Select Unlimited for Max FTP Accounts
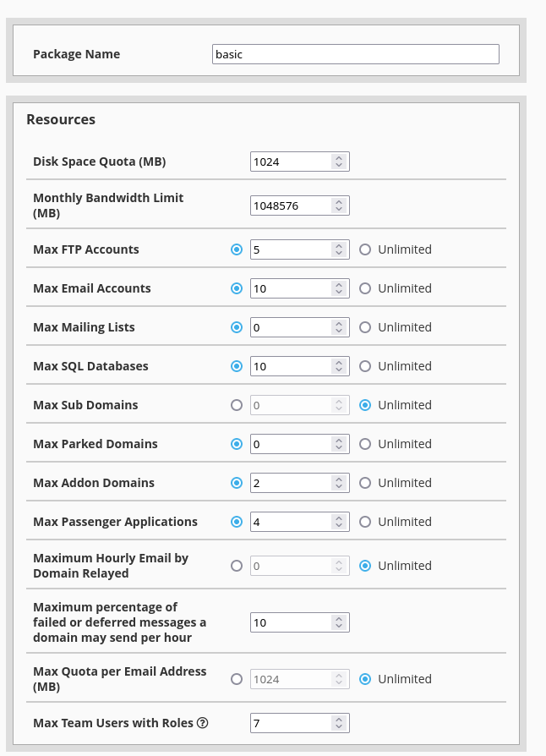Screen dimensions: 546x756 (x=365, y=249)
